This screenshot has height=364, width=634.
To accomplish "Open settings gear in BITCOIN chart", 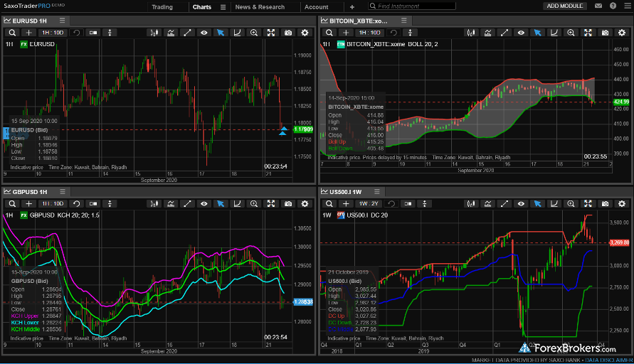I will [622, 33].
